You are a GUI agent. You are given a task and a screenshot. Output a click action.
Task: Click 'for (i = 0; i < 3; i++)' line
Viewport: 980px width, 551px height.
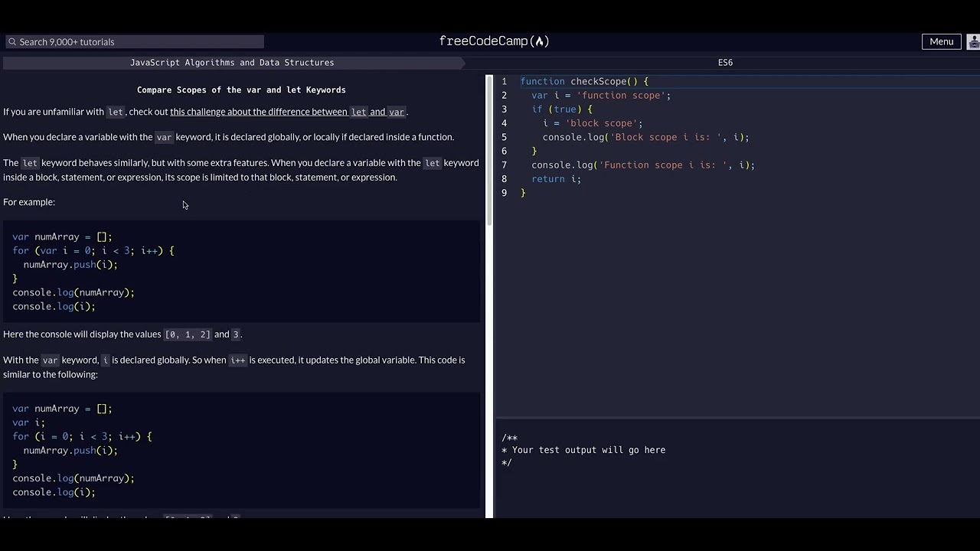[82, 437]
